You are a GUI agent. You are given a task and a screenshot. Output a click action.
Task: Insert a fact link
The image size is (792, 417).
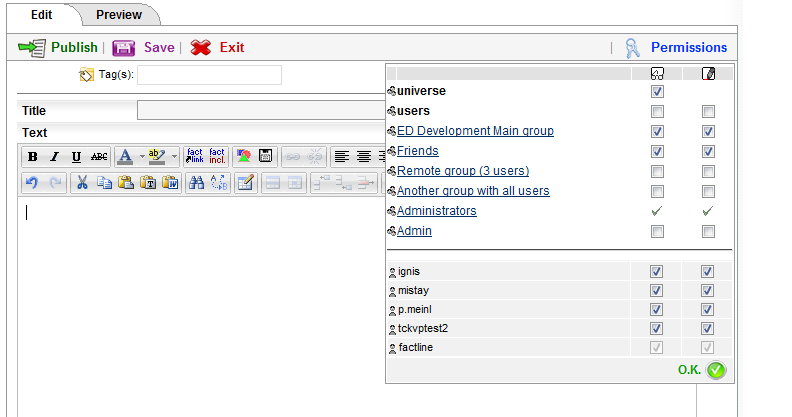(194, 156)
